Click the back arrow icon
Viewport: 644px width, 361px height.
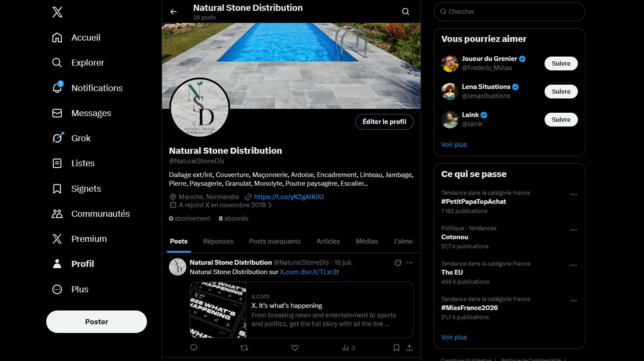tap(173, 12)
